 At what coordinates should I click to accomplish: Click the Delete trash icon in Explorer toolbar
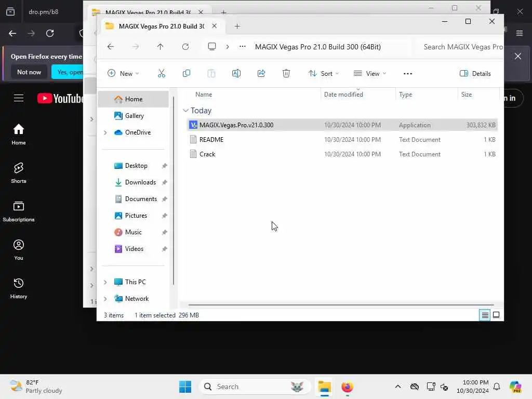tap(286, 73)
